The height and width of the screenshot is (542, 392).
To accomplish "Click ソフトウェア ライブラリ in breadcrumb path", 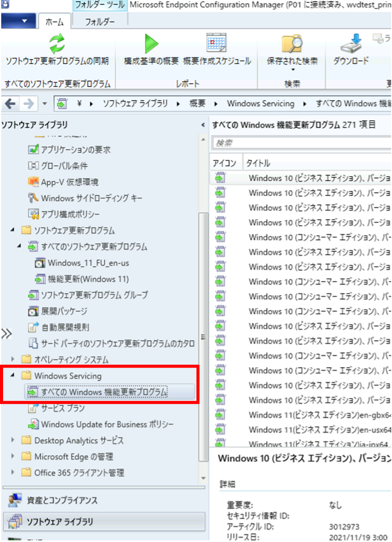I will [x=136, y=103].
